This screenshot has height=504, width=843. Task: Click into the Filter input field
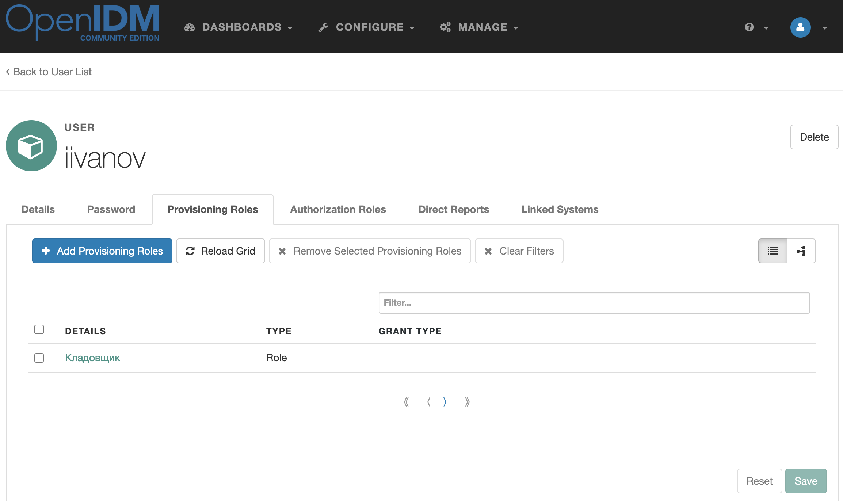[x=594, y=303]
